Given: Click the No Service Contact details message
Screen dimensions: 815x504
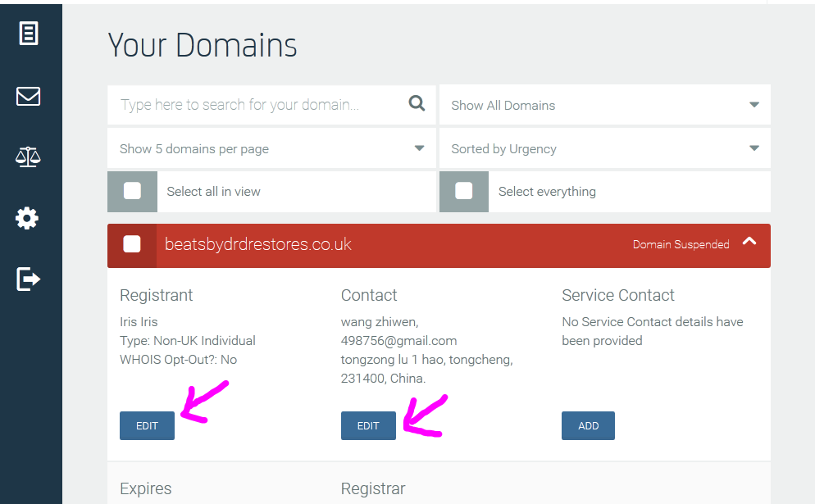Looking at the screenshot, I should 653,332.
